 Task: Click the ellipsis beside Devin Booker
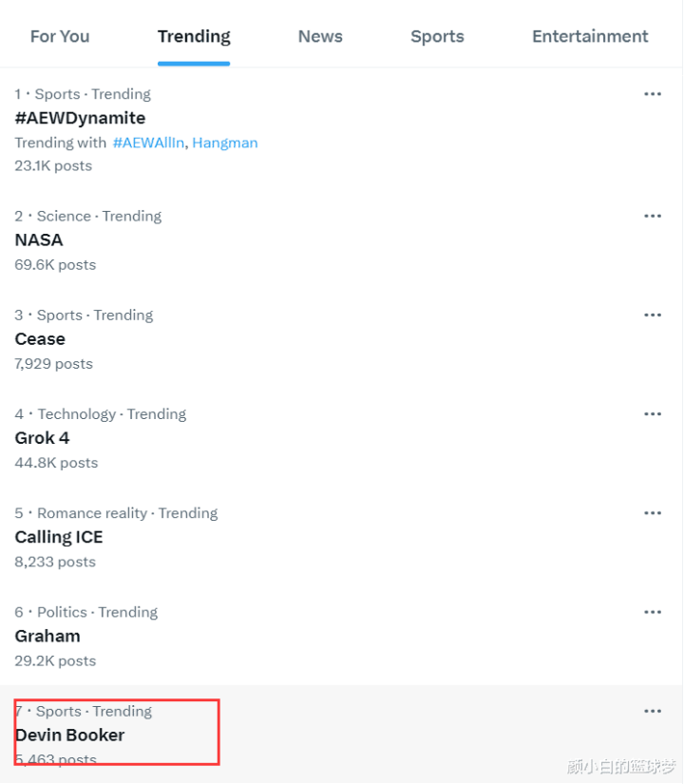[x=653, y=711]
